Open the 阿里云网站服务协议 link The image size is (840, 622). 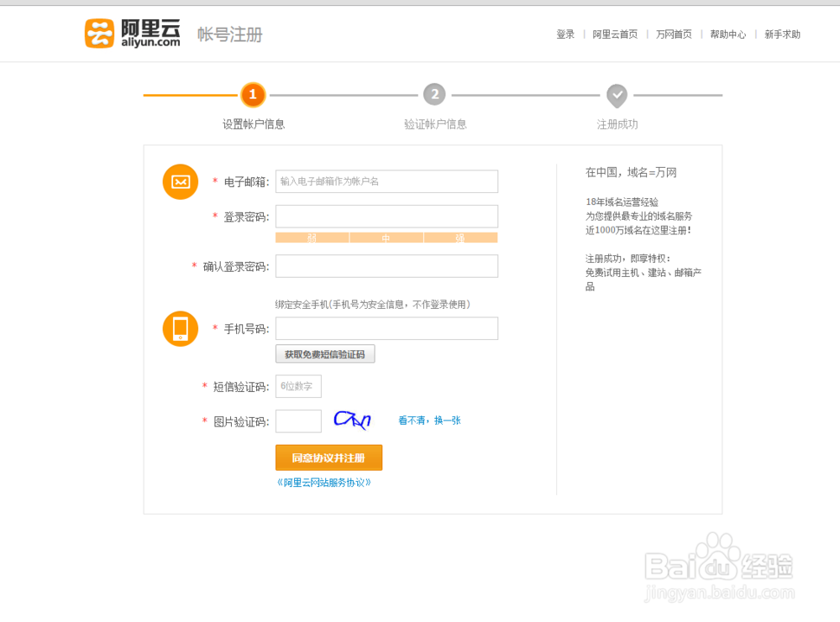(x=324, y=483)
